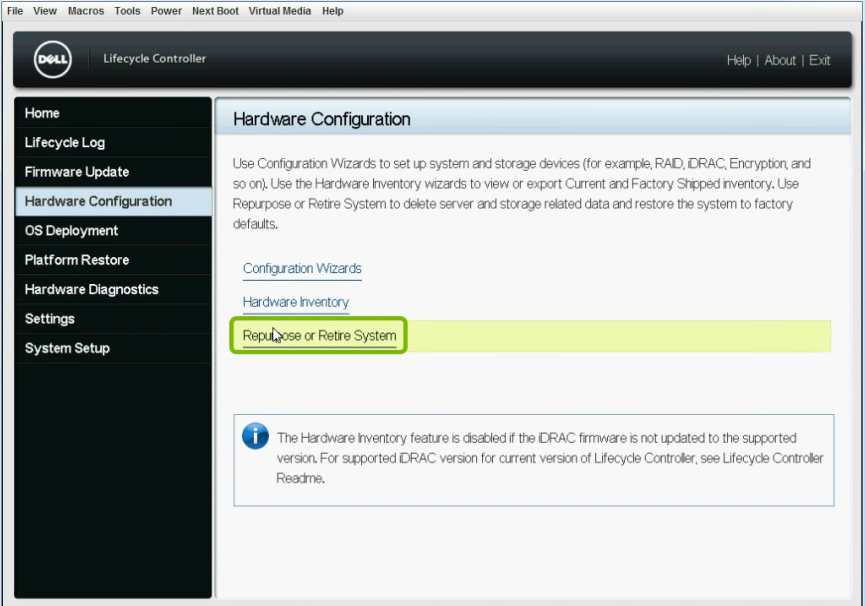Open the OS Deployment section
Image resolution: width=865 pixels, height=606 pixels.
tap(70, 230)
